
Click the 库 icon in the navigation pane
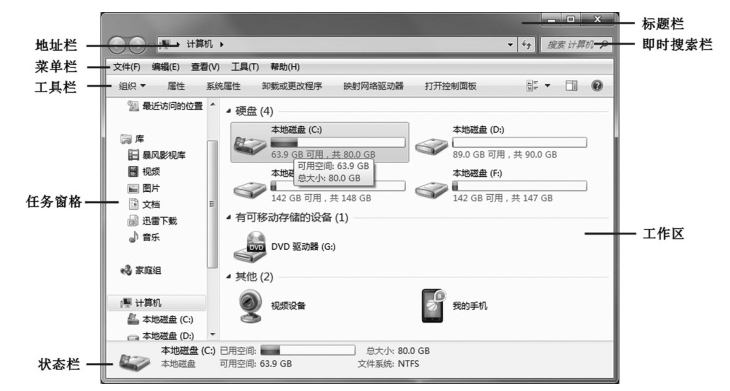(126, 139)
